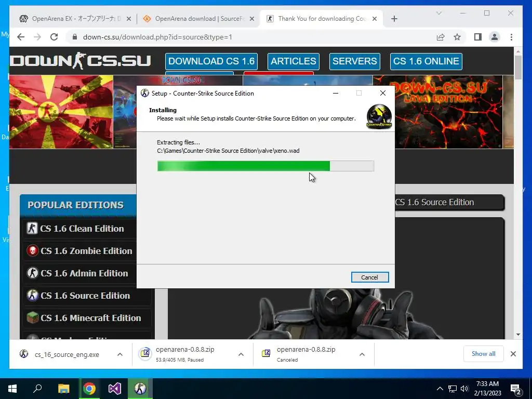Click the padlock site info icon
The width and height of the screenshot is (532, 399).
75,37
